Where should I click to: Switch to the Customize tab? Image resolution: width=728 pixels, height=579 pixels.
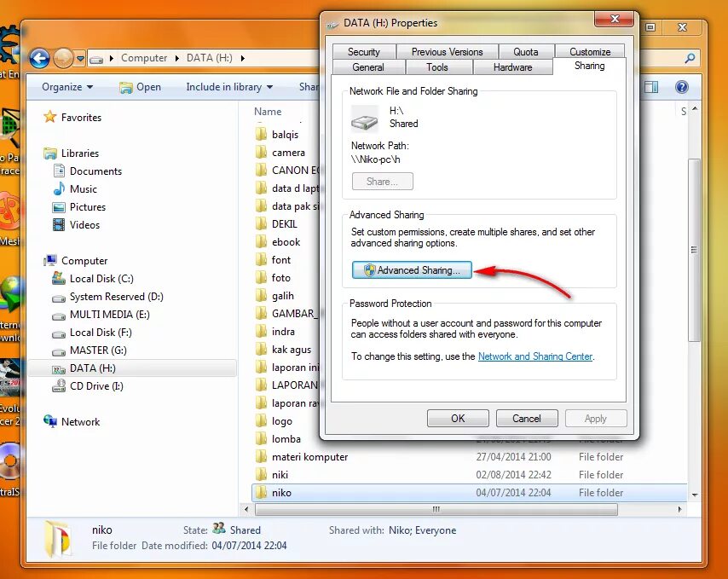(590, 51)
